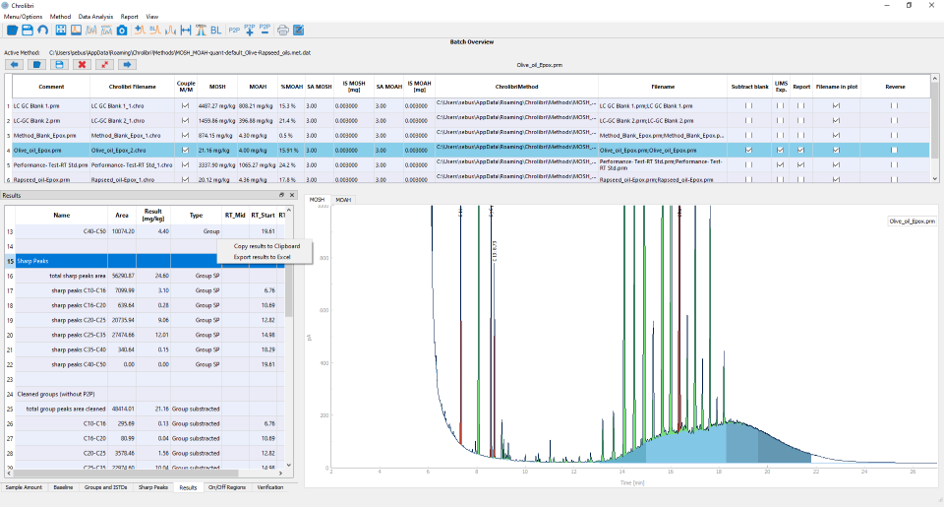
Task: Click the Results table vertical scrollbar thumb
Action: click(288, 291)
